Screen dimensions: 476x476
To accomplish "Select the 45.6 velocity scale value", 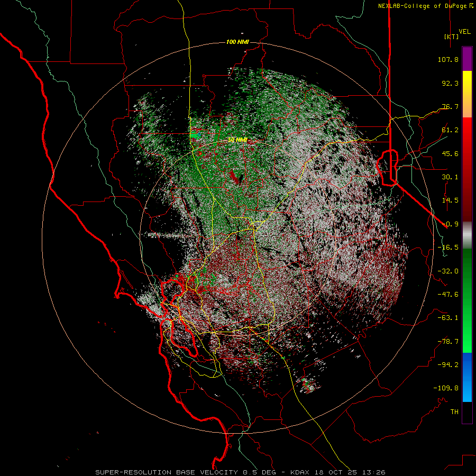I will click(450, 153).
